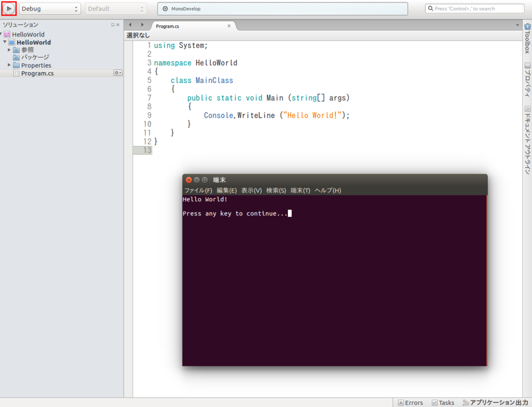This screenshot has width=532, height=407.
Task: Click the 選択なし breadcrumb selector
Action: pos(138,35)
